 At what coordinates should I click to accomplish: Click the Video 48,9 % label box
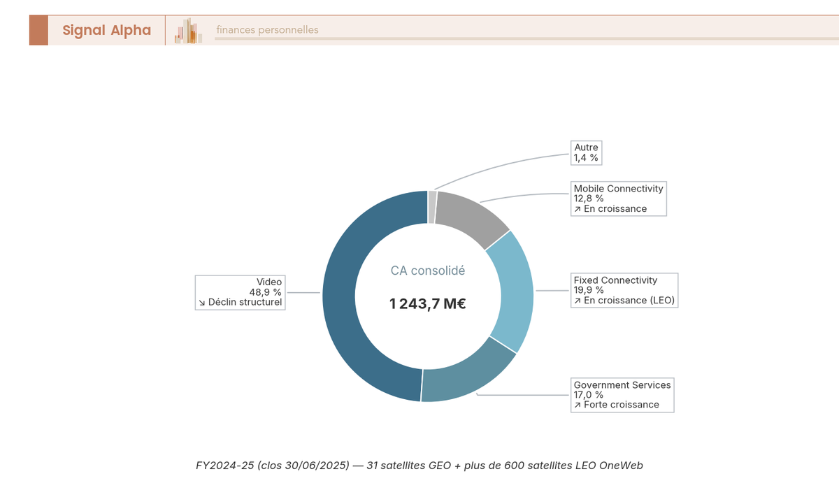point(241,292)
